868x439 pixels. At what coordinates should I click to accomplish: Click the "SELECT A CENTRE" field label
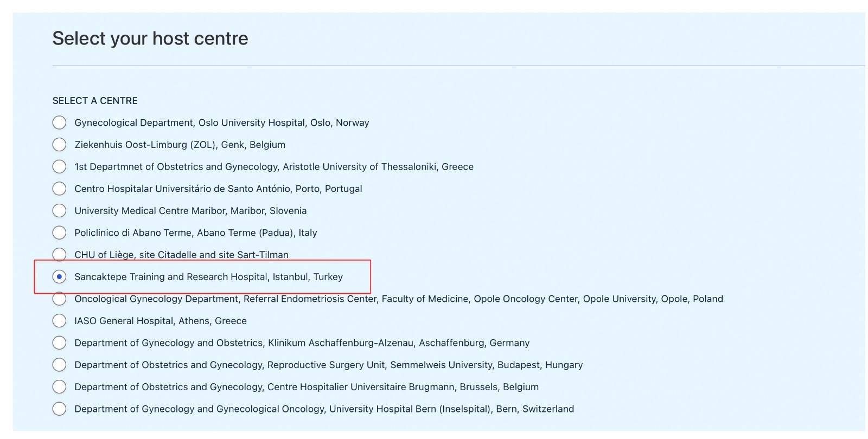[95, 101]
